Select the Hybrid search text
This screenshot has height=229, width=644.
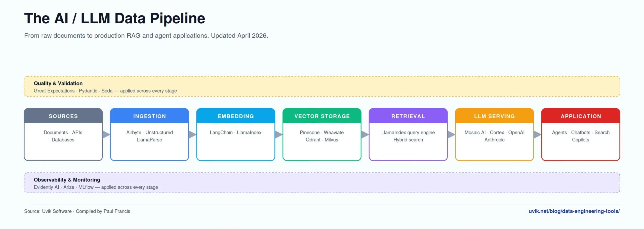(x=408, y=140)
